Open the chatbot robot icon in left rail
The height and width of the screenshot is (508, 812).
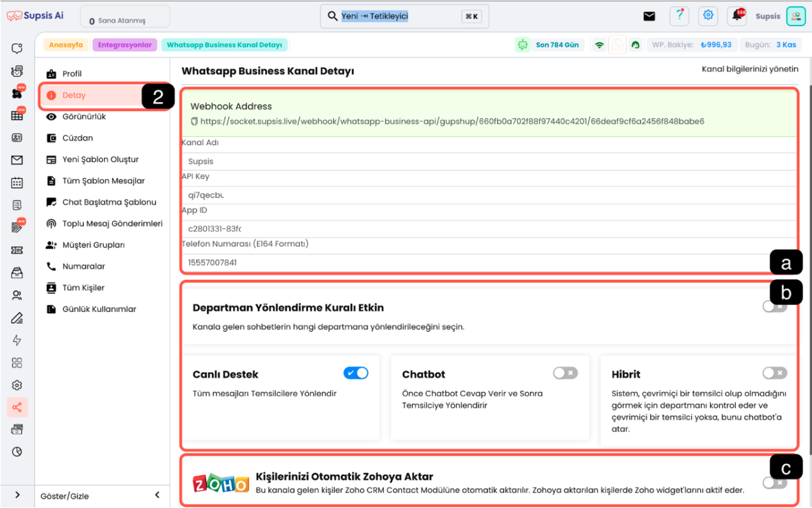17,71
